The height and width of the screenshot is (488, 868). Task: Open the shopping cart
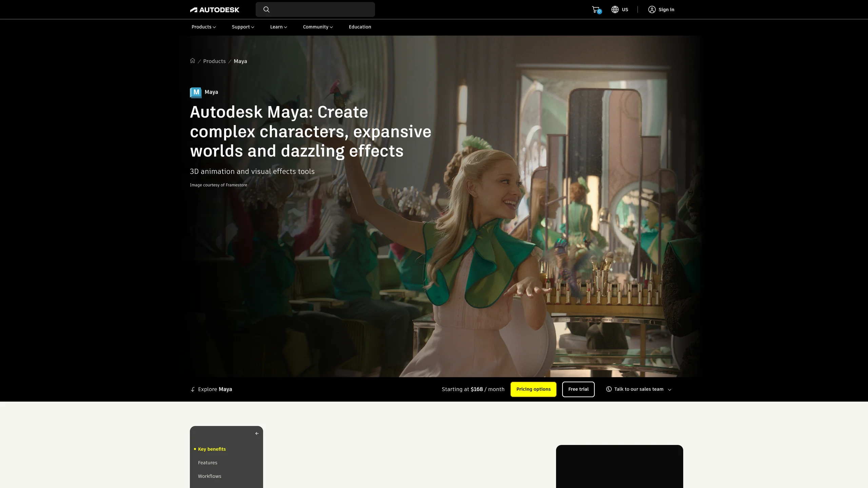tap(596, 10)
